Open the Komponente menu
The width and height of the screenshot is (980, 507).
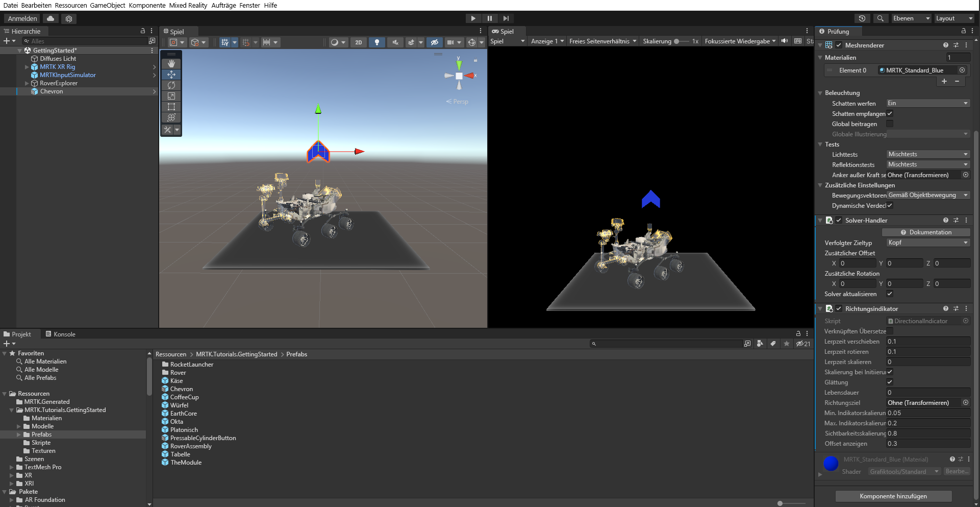click(x=147, y=5)
